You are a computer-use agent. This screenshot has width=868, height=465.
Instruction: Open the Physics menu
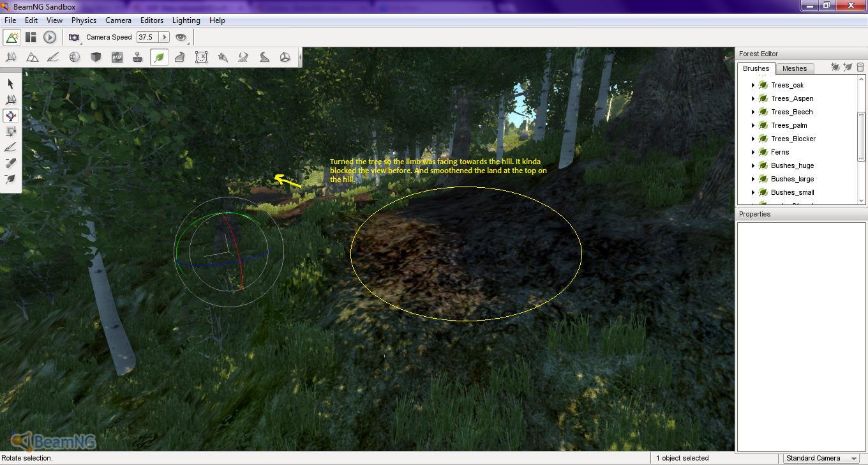coord(84,20)
